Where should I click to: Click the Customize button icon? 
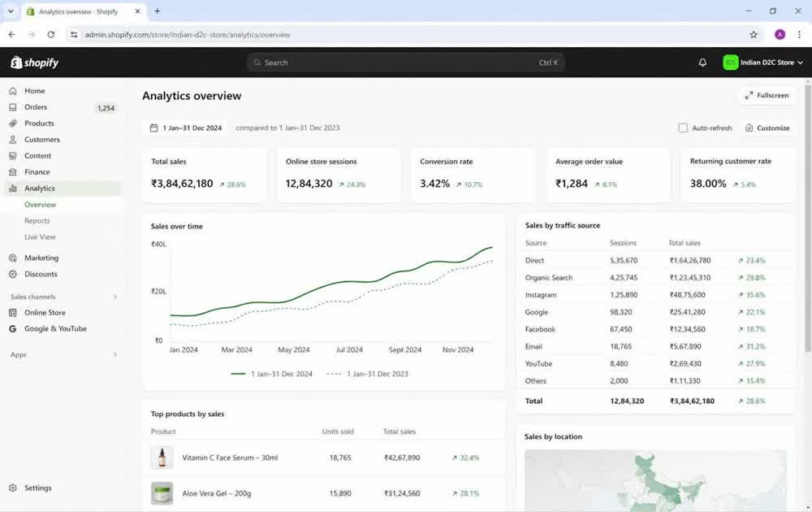tap(749, 128)
